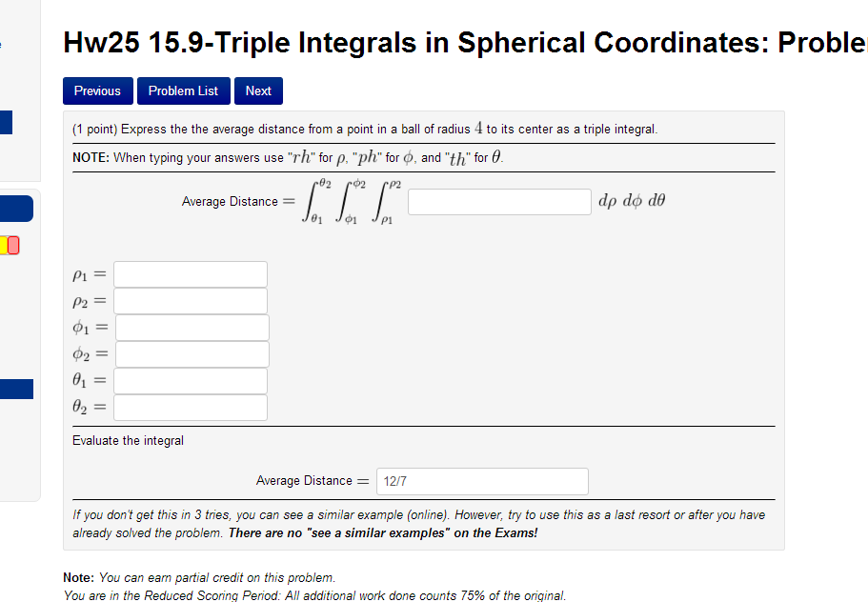Click the φ1 limit input box
Image resolution: width=868 pixels, height=602 pixels.
(192, 328)
